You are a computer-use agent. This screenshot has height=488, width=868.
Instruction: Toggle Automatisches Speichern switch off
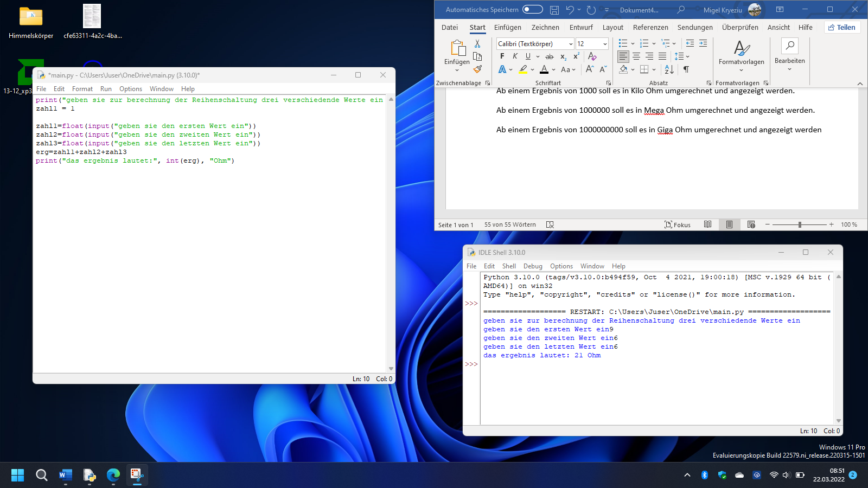tap(532, 9)
